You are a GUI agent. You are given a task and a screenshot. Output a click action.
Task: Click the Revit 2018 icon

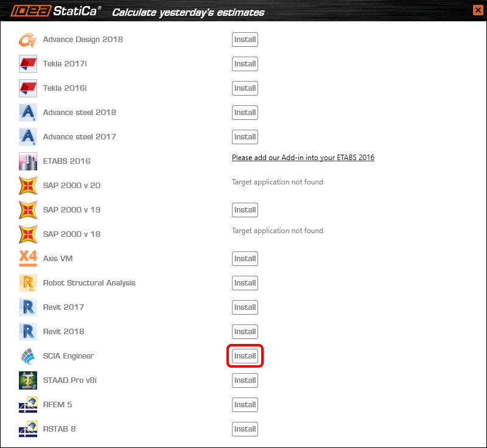(27, 332)
